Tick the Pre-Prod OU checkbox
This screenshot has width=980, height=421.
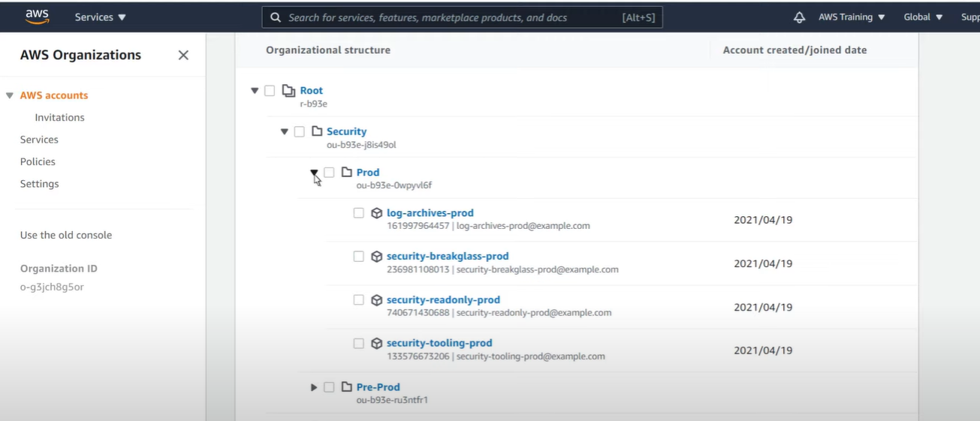tap(329, 387)
